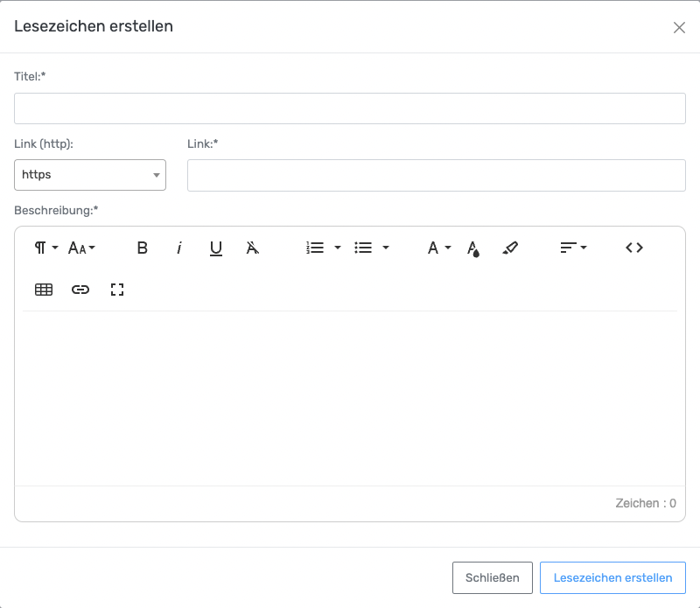
Task: Pick the text highlight marker tool
Action: point(511,248)
